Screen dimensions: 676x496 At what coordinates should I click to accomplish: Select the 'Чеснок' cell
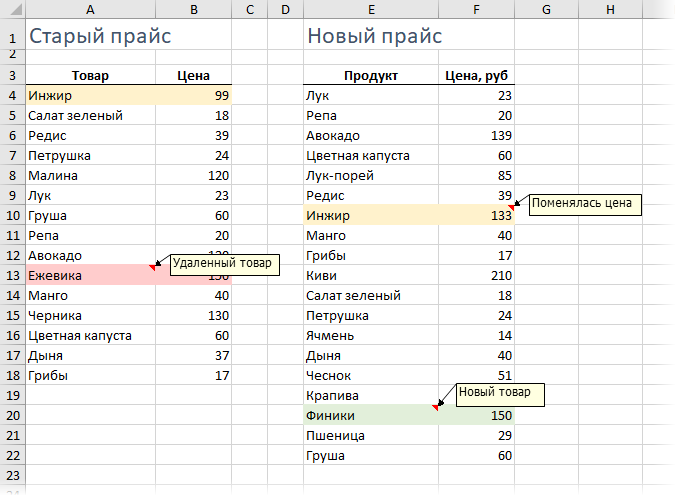(x=371, y=375)
